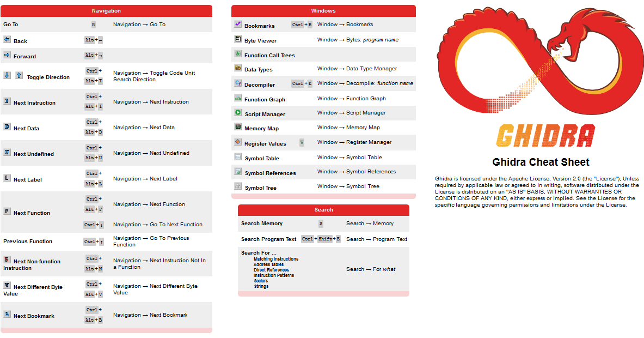Screen dimensions: 644x338
Task: Click 'Navigation → Go To Next Function' text
Action: click(158, 225)
